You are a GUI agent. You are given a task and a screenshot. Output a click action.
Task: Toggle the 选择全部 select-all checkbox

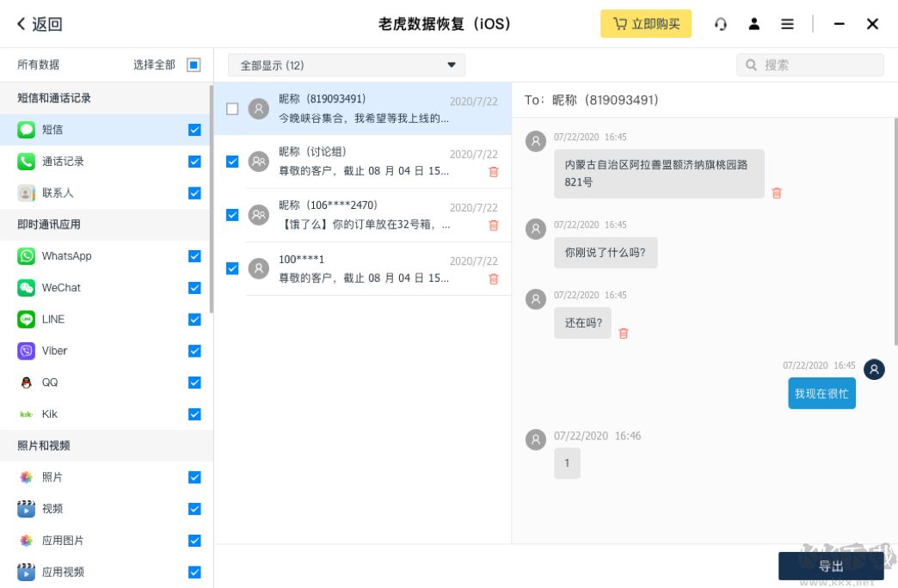tap(194, 64)
